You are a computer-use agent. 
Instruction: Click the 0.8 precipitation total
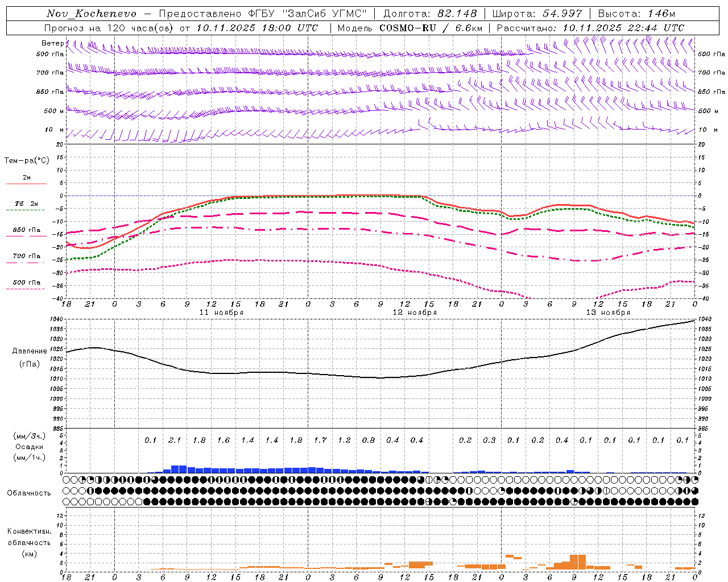pos(368,440)
